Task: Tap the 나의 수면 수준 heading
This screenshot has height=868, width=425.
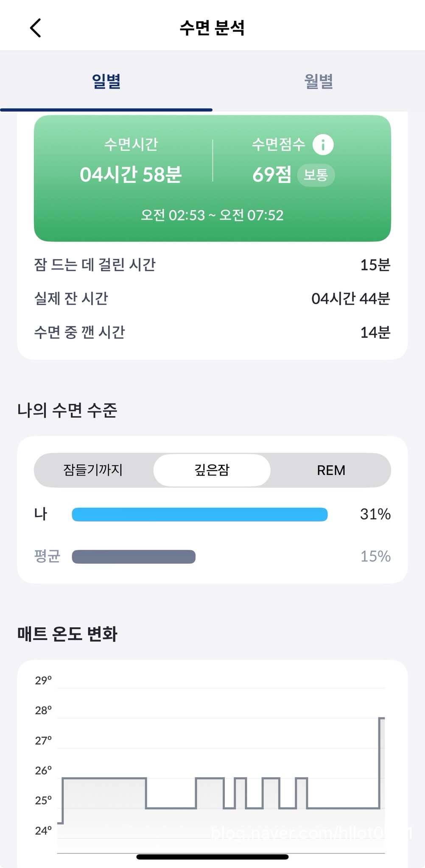Action: pyautogui.click(x=67, y=410)
